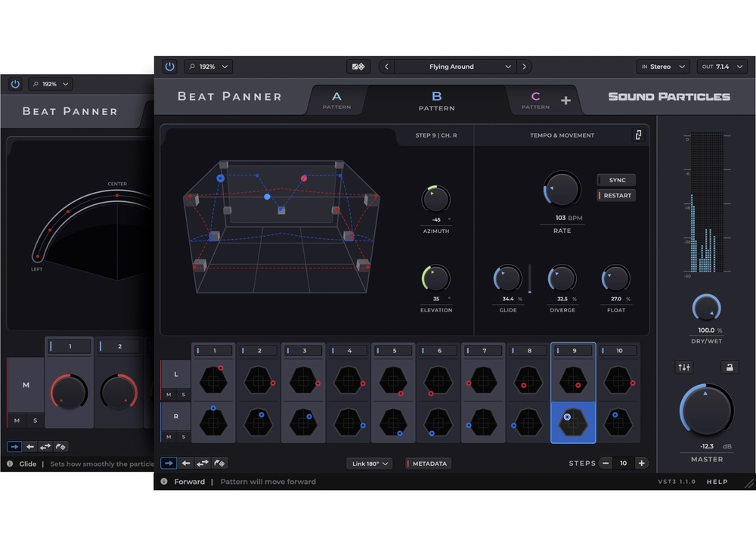Screen dimensions: 756x546
Task: Click the info icon beside Glide in the back window
Action: [10, 464]
